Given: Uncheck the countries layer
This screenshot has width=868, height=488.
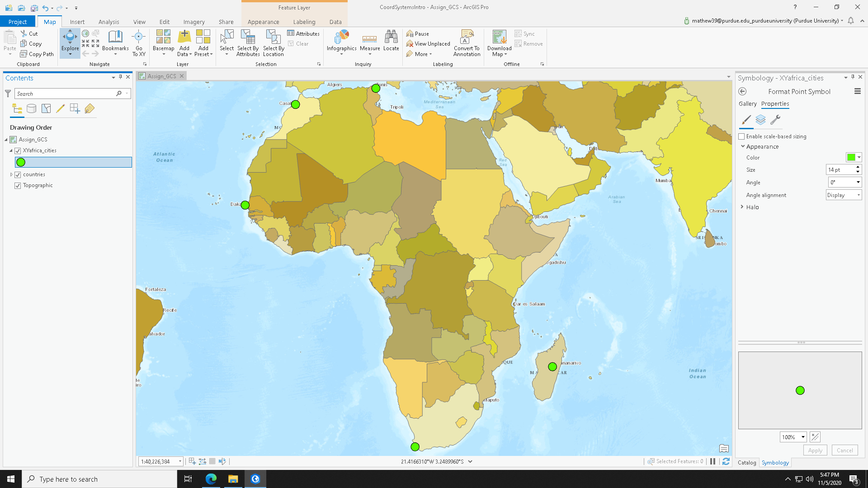Looking at the screenshot, I should [18, 174].
